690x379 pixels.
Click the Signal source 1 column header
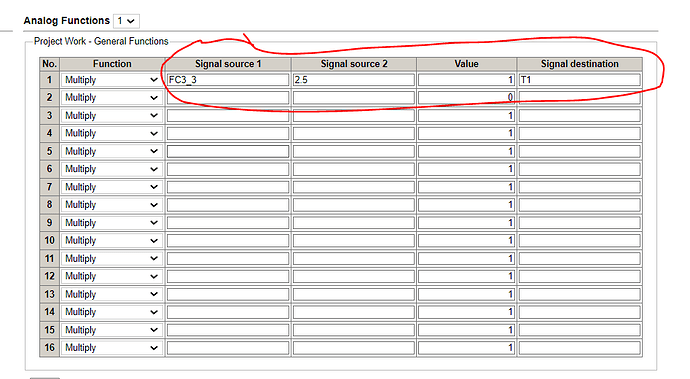pos(228,64)
